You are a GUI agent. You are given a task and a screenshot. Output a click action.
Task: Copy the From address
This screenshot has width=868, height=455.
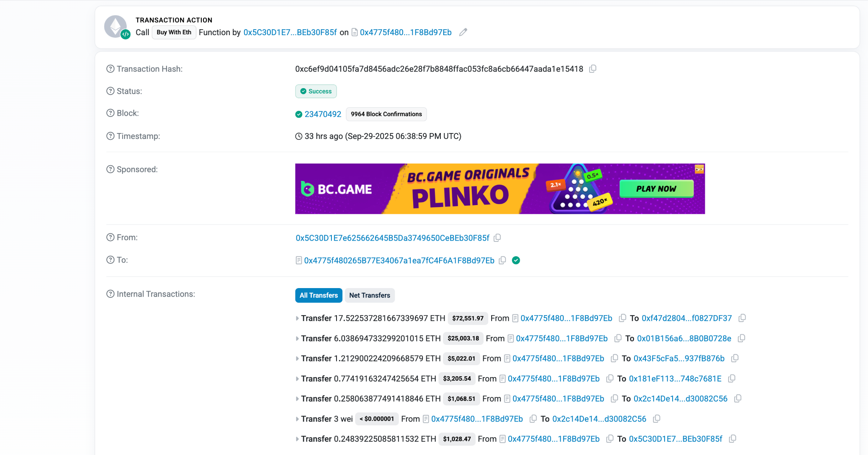(x=498, y=238)
